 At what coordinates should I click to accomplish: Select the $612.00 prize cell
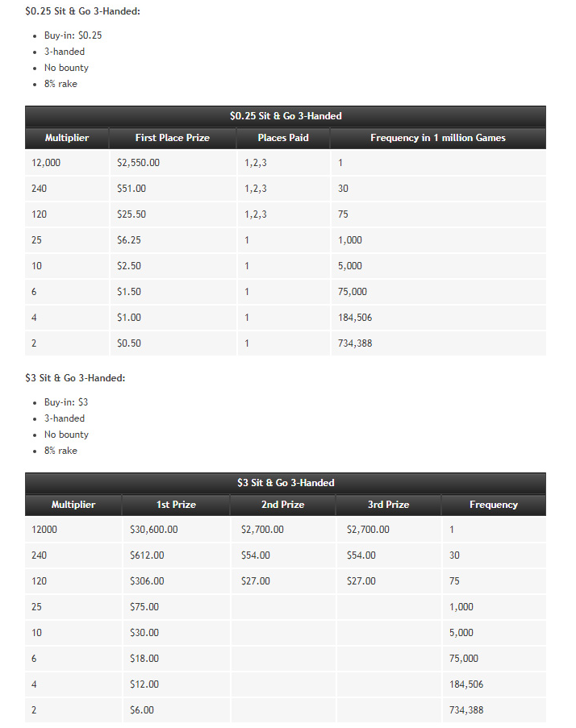[x=147, y=555]
